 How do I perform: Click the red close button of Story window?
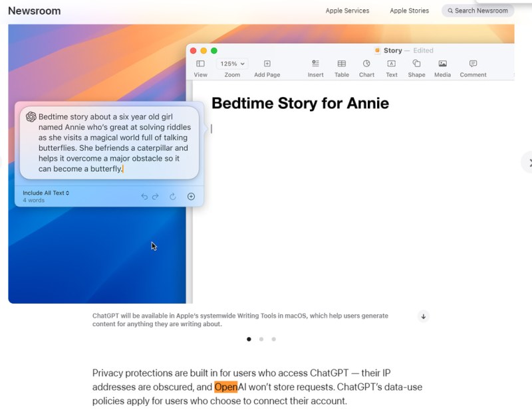[193, 51]
